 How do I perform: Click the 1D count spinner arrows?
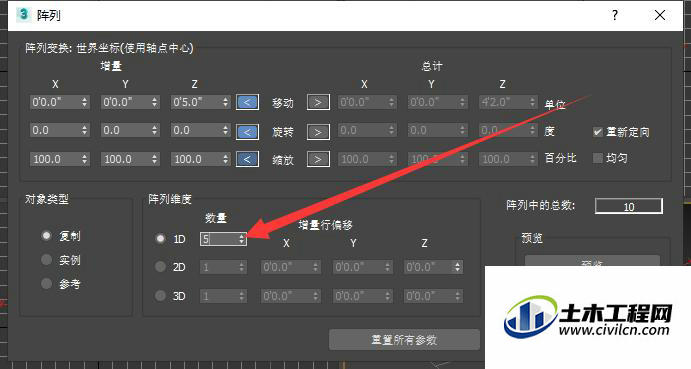[242, 239]
